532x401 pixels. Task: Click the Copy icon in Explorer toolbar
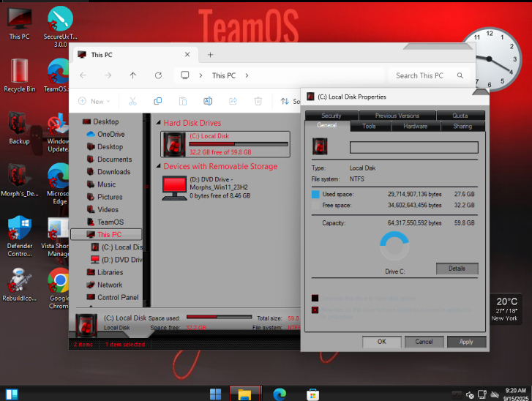(x=158, y=101)
